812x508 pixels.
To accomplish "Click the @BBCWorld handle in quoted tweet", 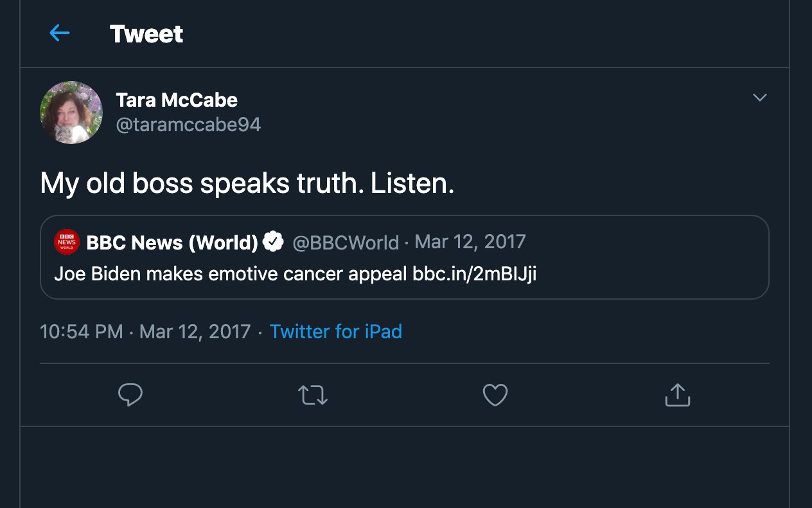I will [x=346, y=242].
